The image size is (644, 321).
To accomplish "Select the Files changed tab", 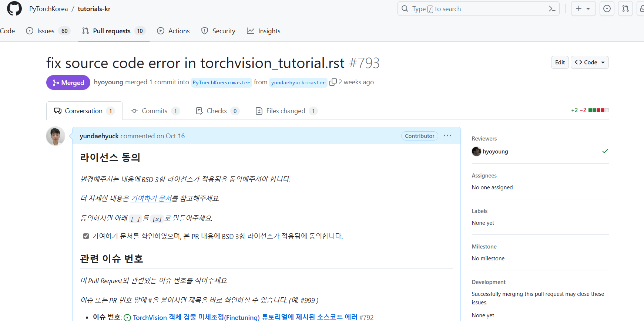I will (x=286, y=111).
